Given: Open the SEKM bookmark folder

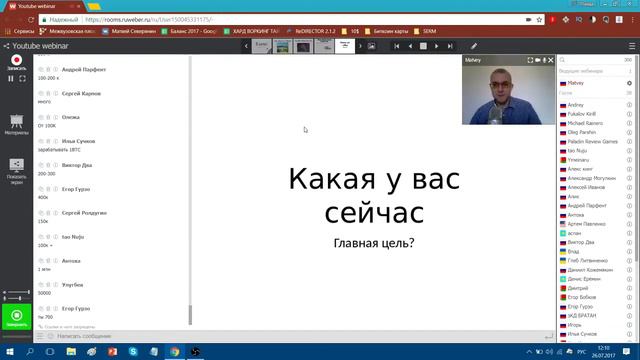Looking at the screenshot, I should [x=425, y=31].
